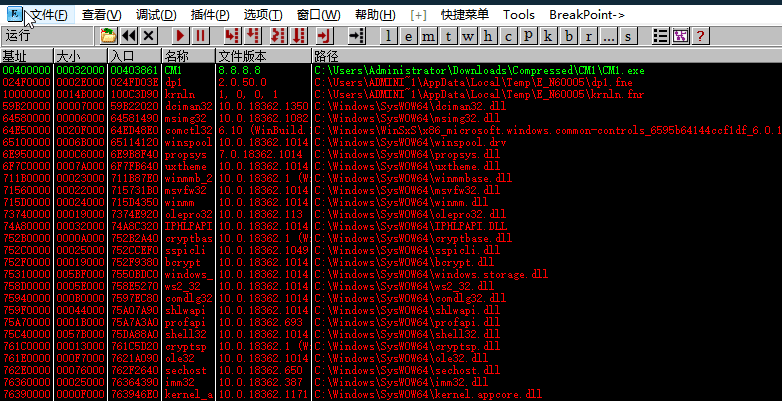Sort by the 路径 column header
Image resolution: width=782 pixels, height=401 pixels.
pos(547,55)
